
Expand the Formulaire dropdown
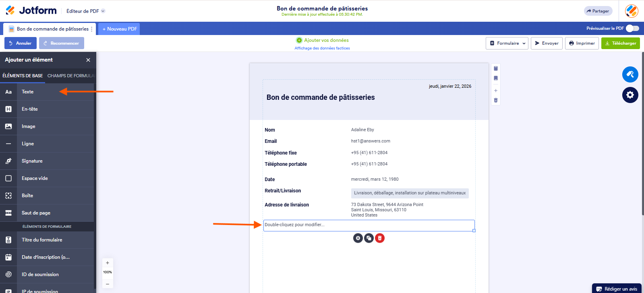pos(507,43)
